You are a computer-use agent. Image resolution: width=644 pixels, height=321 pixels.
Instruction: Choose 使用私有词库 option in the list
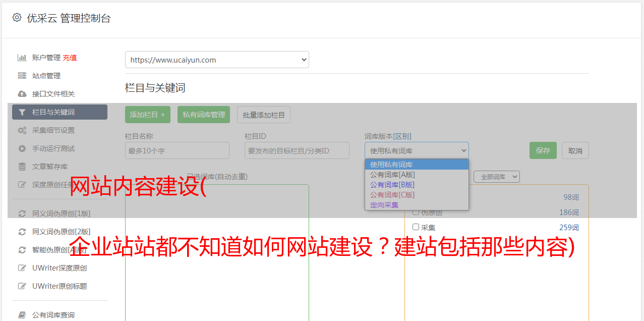point(417,165)
